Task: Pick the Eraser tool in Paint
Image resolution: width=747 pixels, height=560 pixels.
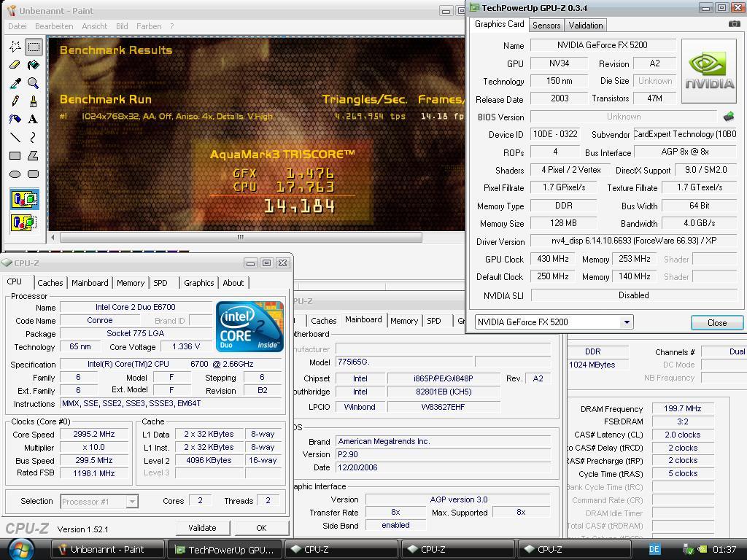Action: [15, 65]
